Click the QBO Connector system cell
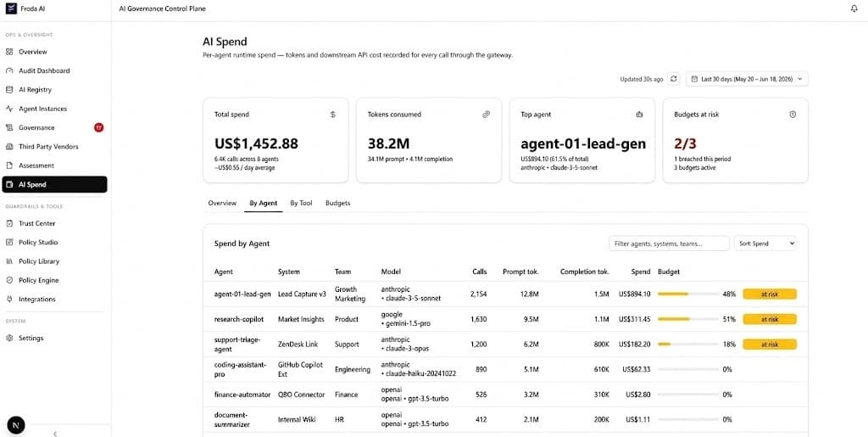868x437 pixels. pyautogui.click(x=301, y=395)
